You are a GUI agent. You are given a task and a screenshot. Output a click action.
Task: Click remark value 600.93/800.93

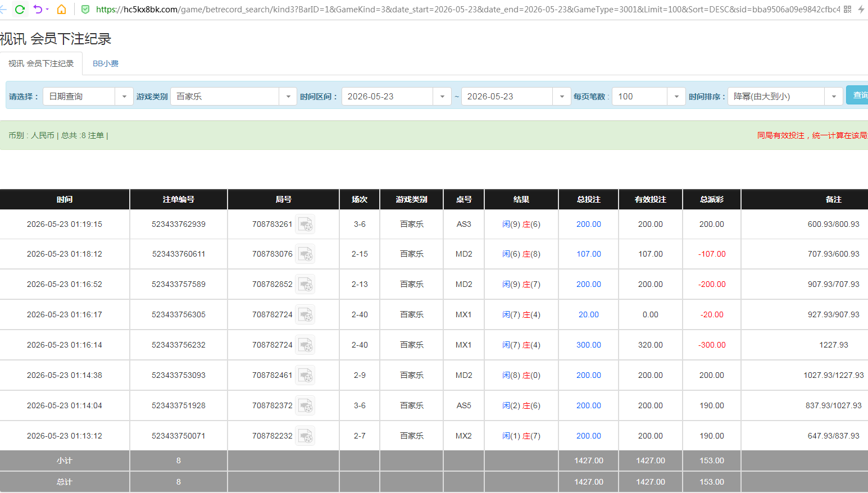click(833, 224)
